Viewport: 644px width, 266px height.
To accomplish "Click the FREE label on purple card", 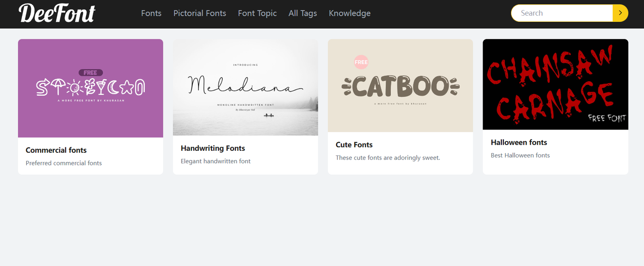I will [x=91, y=73].
